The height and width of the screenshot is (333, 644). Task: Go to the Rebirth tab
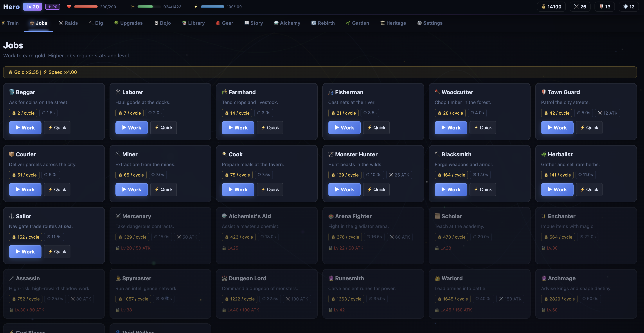coord(323,23)
